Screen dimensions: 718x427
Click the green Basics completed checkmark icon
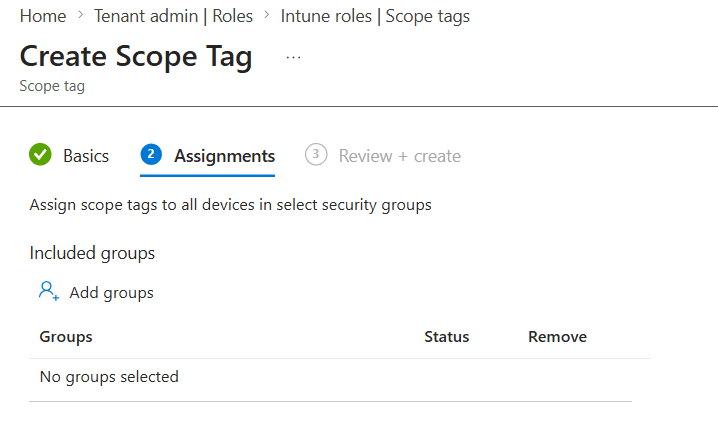[x=40, y=155]
